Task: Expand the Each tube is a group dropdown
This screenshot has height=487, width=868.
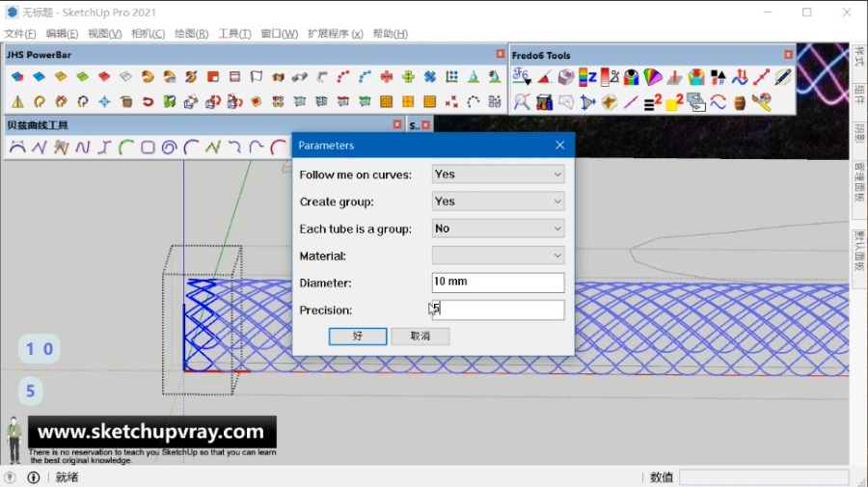Action: pos(498,229)
